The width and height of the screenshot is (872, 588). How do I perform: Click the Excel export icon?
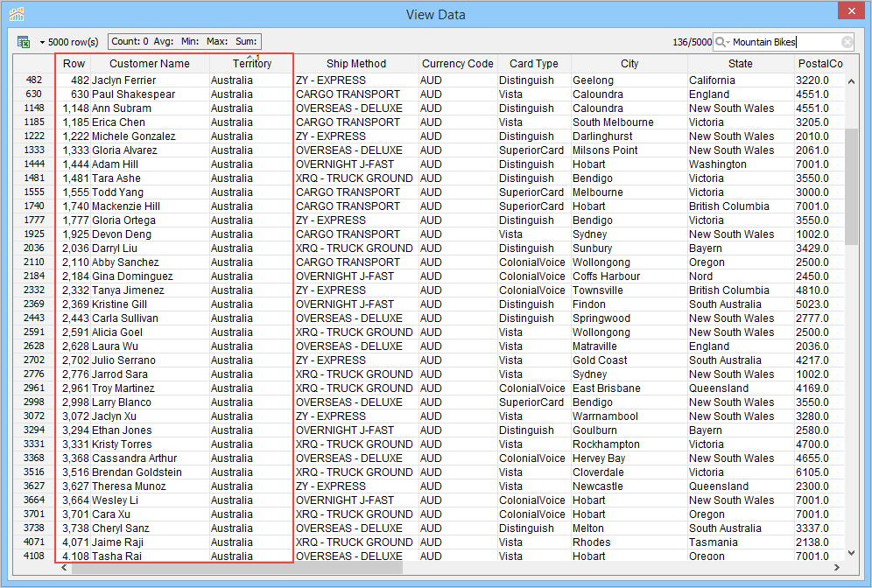click(x=24, y=42)
